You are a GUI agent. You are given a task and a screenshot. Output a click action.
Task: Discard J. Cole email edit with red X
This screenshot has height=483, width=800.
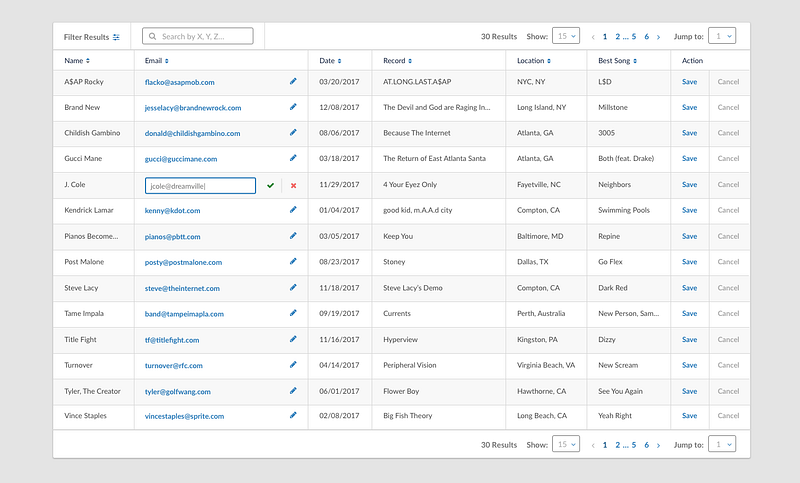[x=293, y=186]
